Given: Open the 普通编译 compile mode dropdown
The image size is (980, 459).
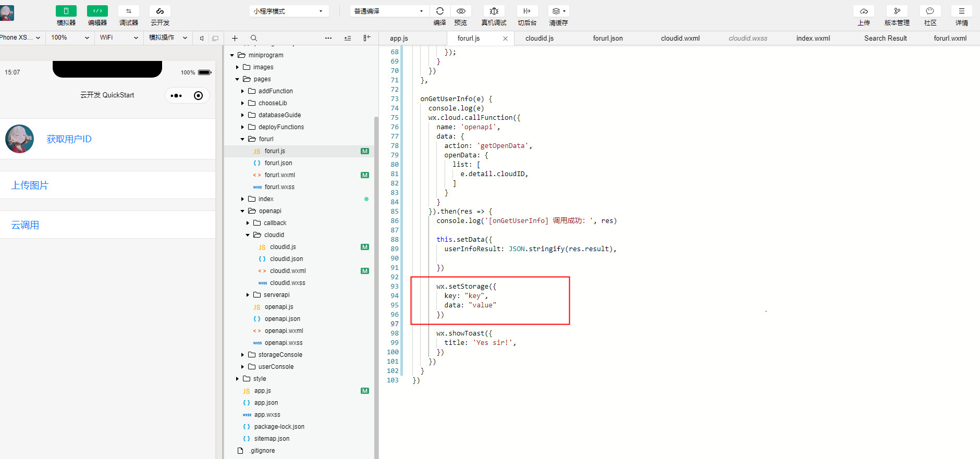Looking at the screenshot, I should pos(389,11).
